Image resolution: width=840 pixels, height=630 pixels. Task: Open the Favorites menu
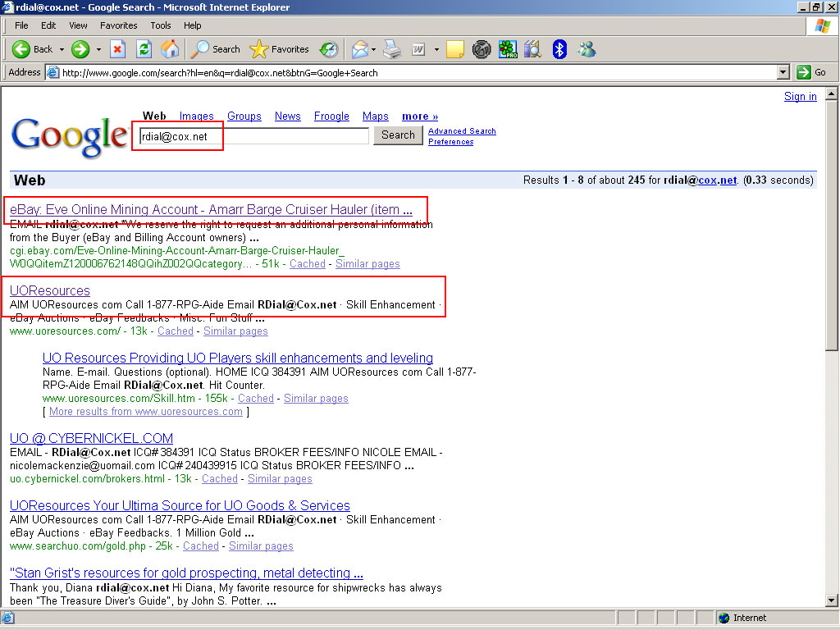(118, 25)
